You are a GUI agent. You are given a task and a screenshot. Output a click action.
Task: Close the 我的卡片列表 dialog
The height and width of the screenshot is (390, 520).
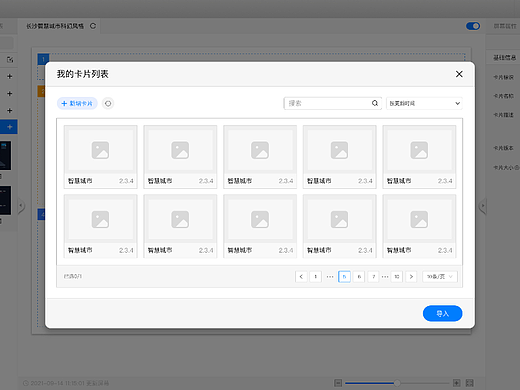tap(459, 74)
